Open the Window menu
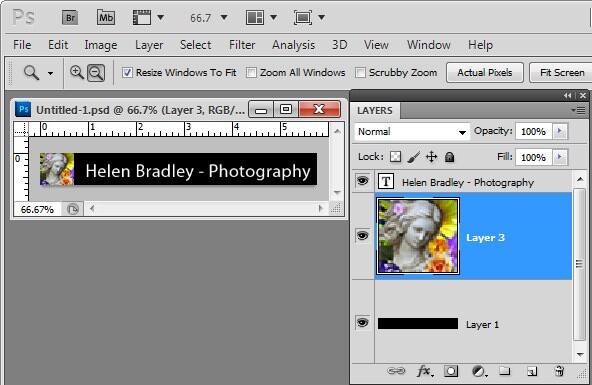 coord(429,45)
